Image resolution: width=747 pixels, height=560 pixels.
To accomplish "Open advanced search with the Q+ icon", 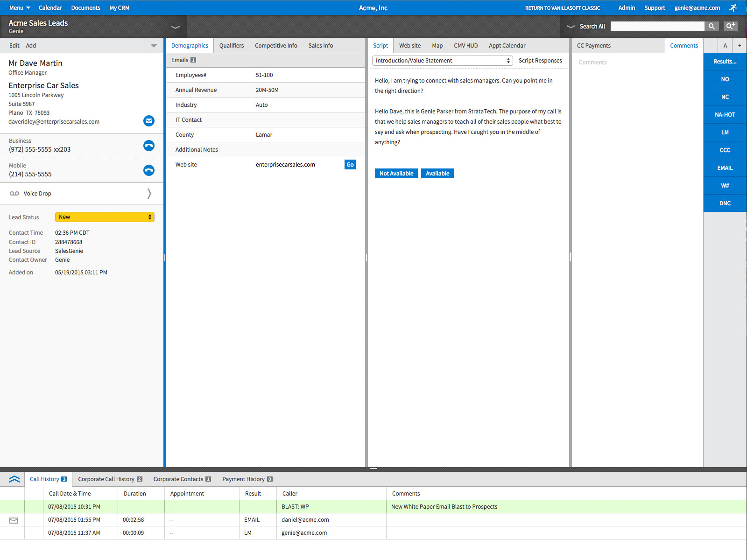I will 730,26.
